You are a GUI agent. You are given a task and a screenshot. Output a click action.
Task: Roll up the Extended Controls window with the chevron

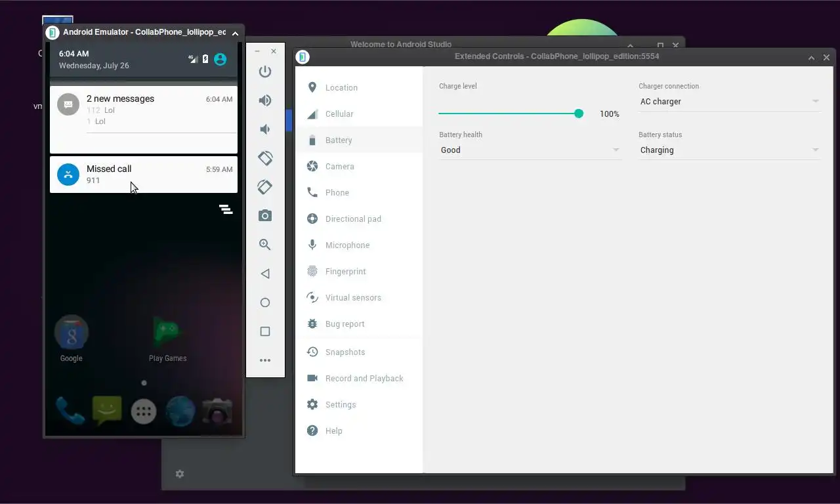tap(811, 57)
